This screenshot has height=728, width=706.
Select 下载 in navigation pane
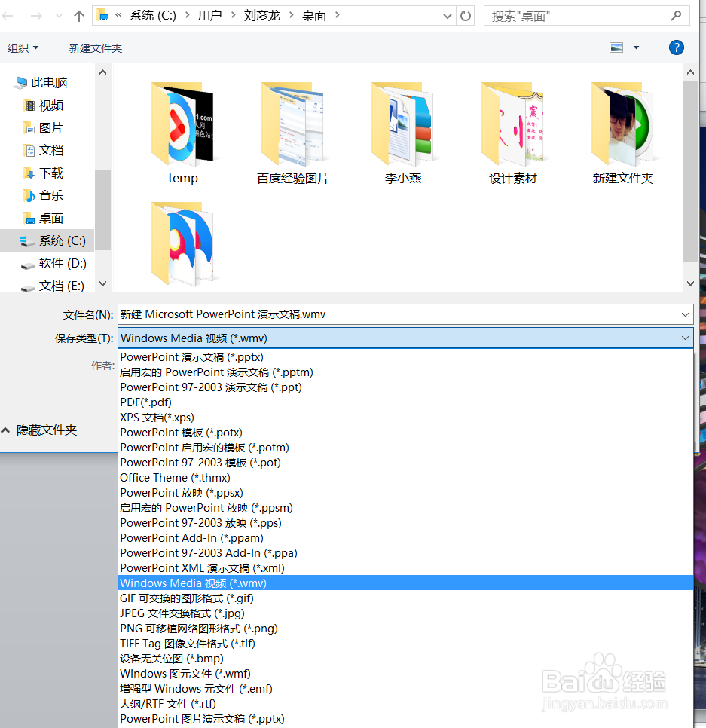point(44,173)
